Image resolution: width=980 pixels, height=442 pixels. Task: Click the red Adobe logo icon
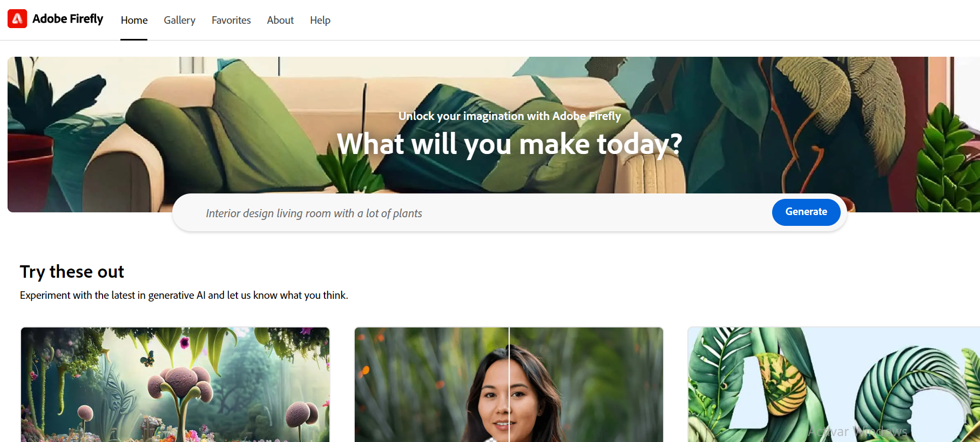[17, 19]
